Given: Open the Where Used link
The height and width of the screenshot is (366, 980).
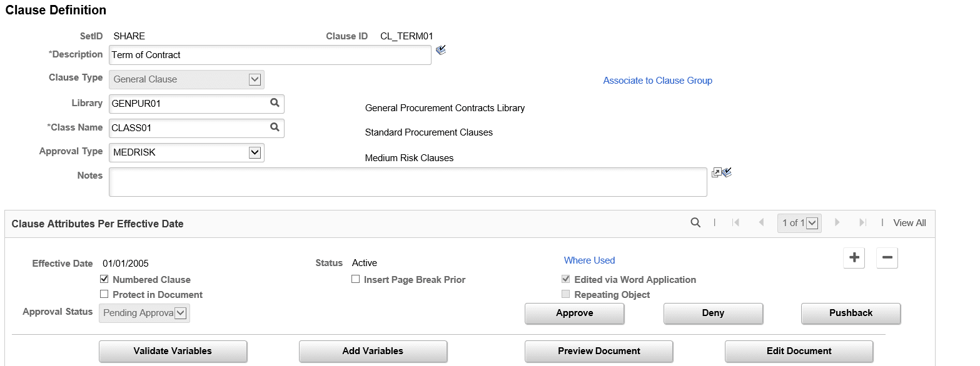Looking at the screenshot, I should tap(589, 260).
